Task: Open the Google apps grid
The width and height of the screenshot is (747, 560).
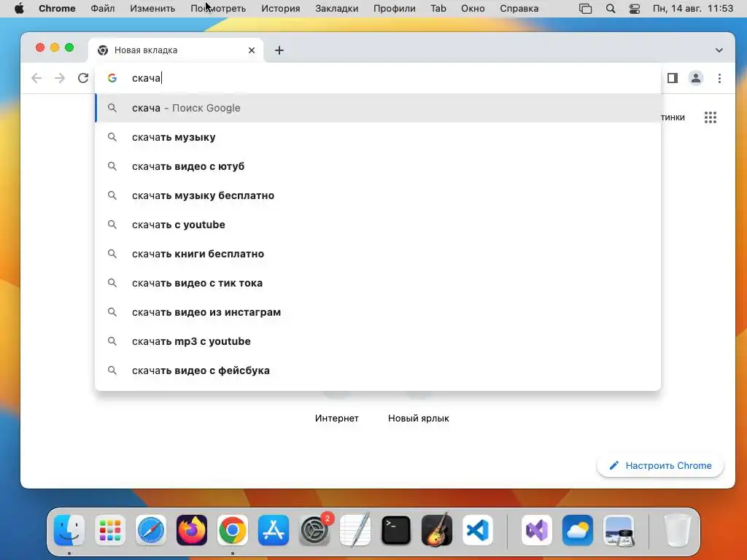Action: coord(711,117)
